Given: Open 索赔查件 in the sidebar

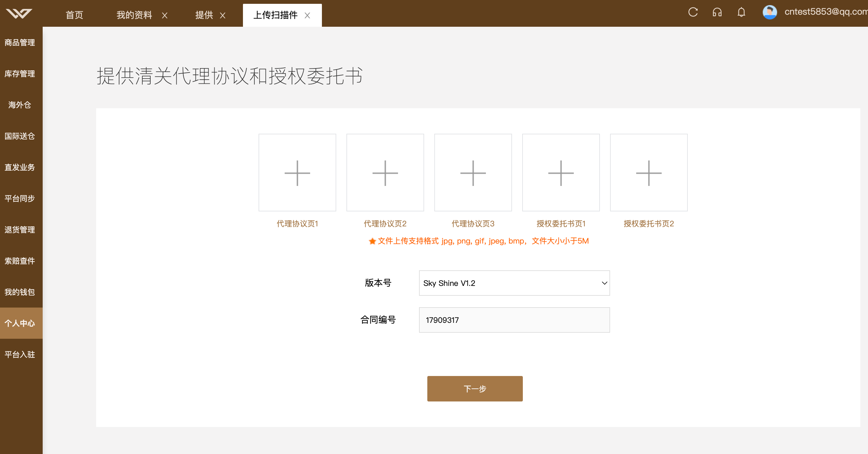Looking at the screenshot, I should (x=19, y=261).
